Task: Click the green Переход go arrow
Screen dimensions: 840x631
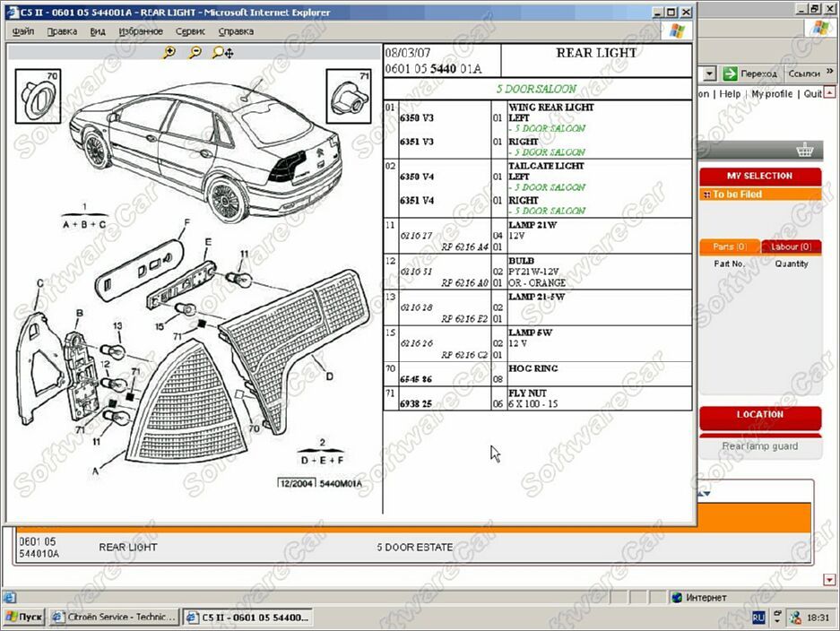Action: 730,73
